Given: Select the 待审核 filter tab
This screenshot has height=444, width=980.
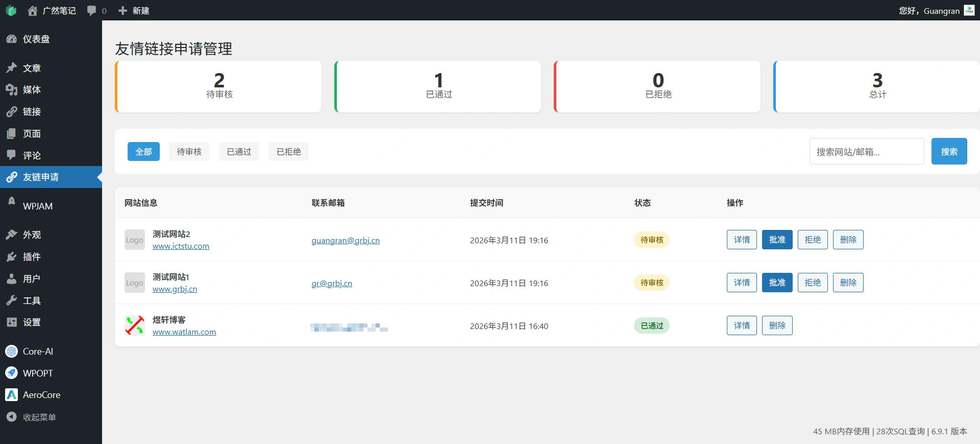Looking at the screenshot, I should (x=189, y=152).
